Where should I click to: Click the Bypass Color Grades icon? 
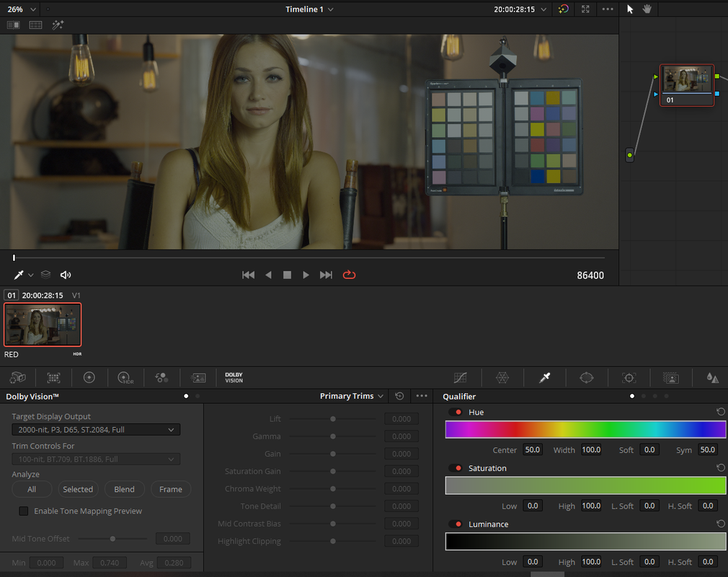point(563,9)
